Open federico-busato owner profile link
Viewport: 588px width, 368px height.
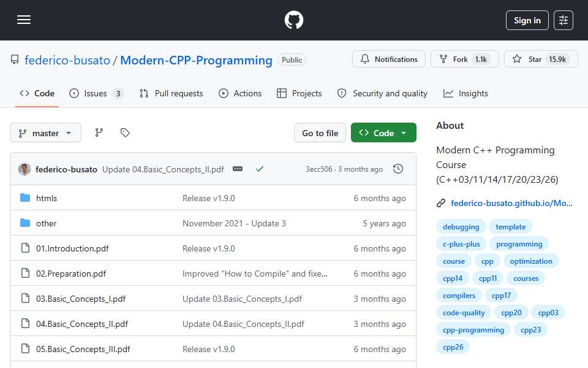pos(67,60)
